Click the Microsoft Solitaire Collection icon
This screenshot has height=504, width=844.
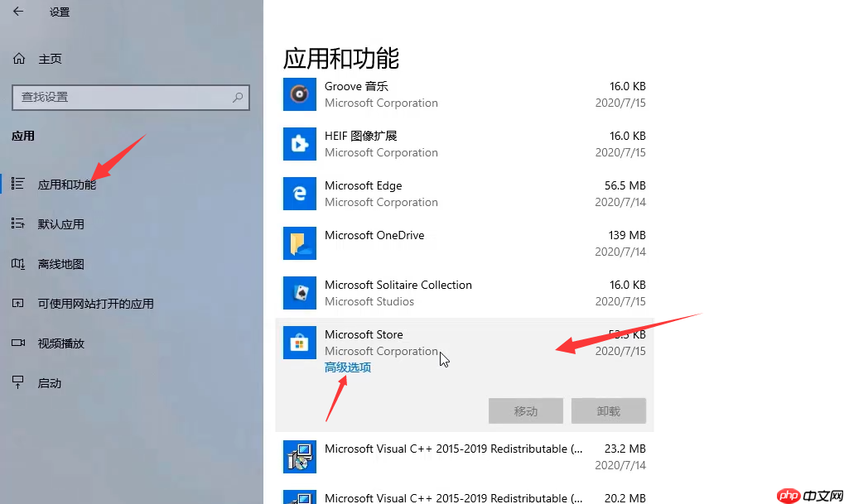click(x=299, y=293)
